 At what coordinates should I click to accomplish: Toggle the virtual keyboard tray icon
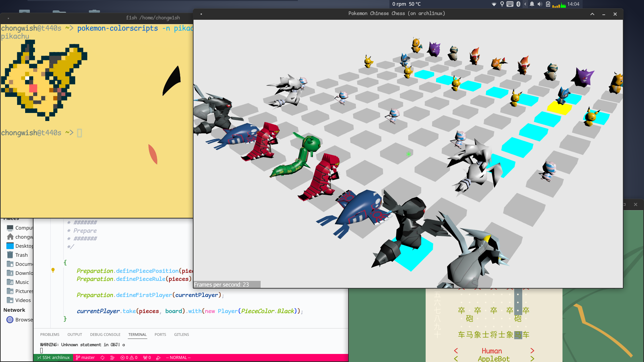pos(510,4)
